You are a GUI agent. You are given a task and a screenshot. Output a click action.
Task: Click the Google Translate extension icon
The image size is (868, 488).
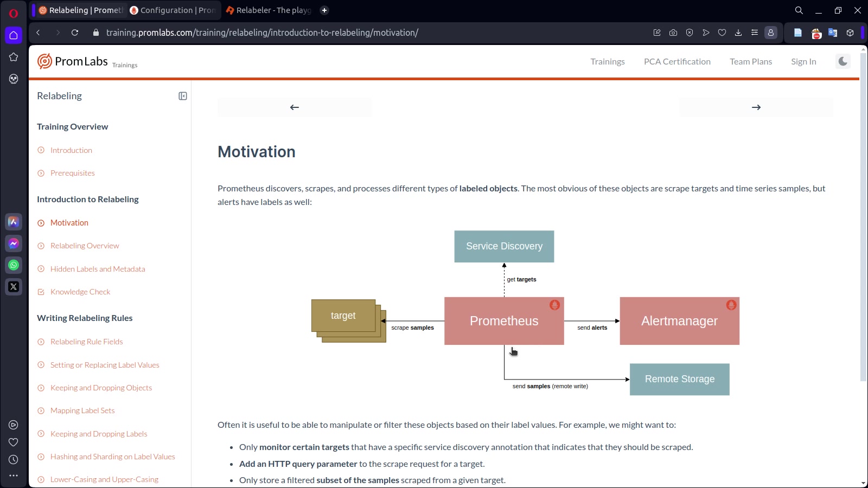pos(833,33)
